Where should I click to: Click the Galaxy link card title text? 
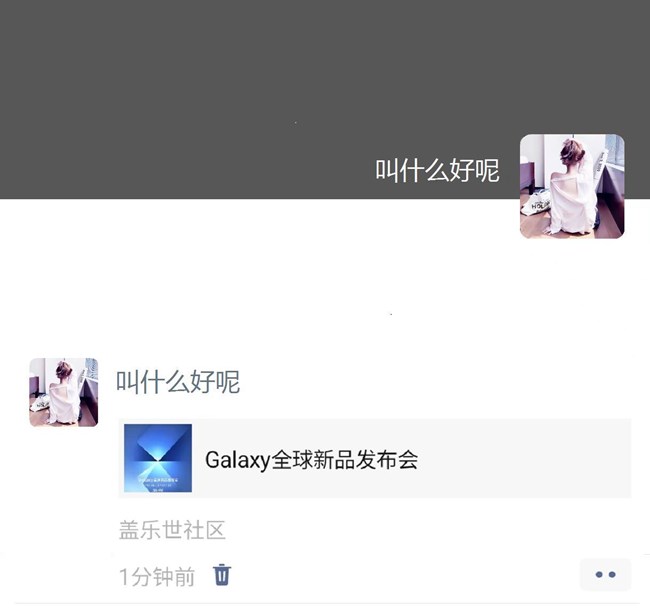[x=311, y=460]
